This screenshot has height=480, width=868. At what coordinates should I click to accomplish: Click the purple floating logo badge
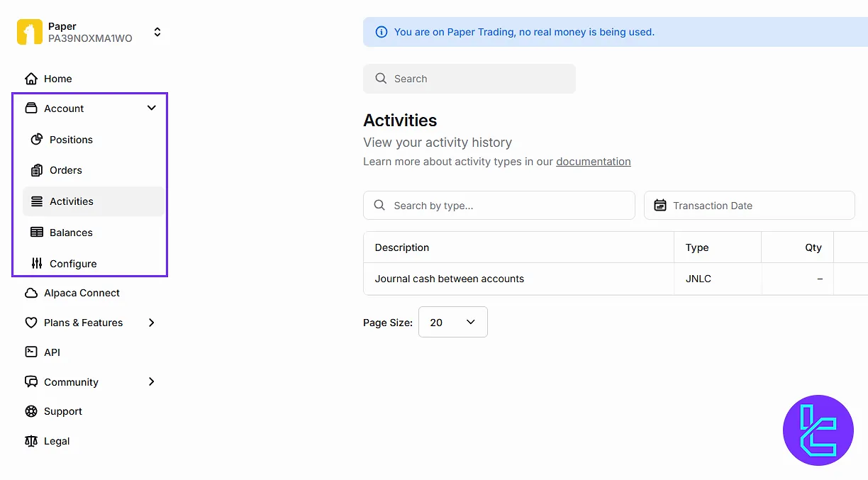[818, 430]
